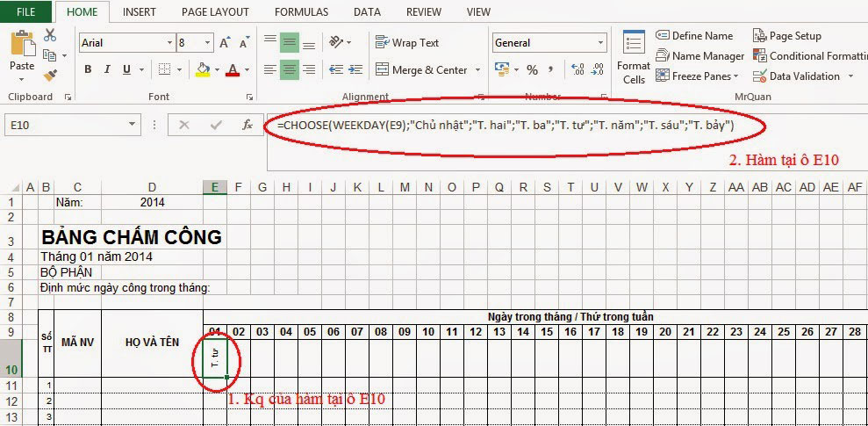The image size is (868, 426).
Task: Increase font size with the larger A
Action: (225, 43)
